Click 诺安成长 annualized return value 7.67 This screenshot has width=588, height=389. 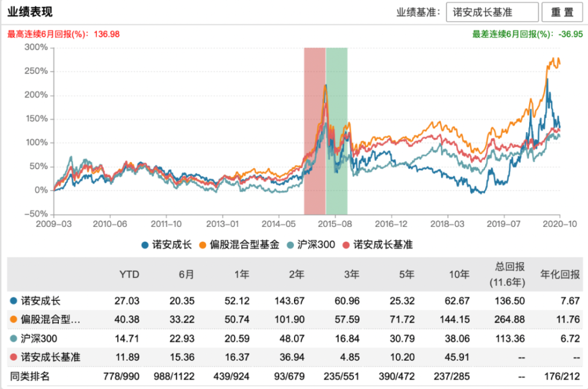point(570,301)
